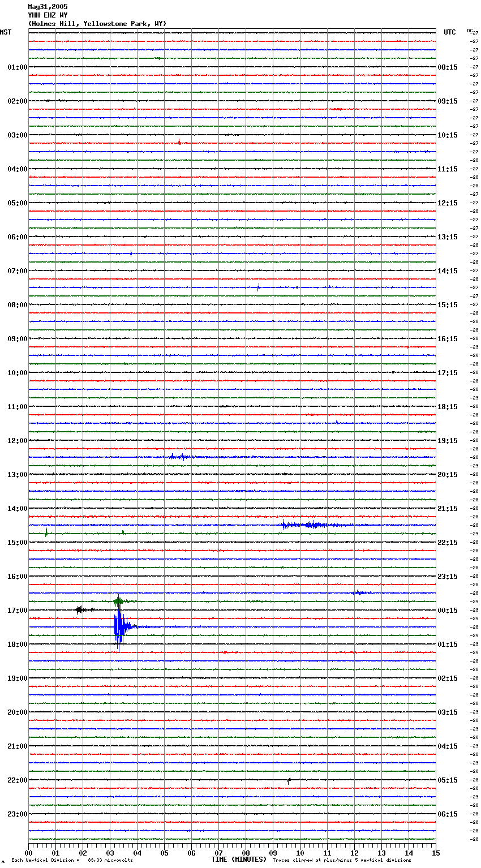Click the 10:15 UTC row label
This screenshot has height=868, width=481.
click(448, 135)
